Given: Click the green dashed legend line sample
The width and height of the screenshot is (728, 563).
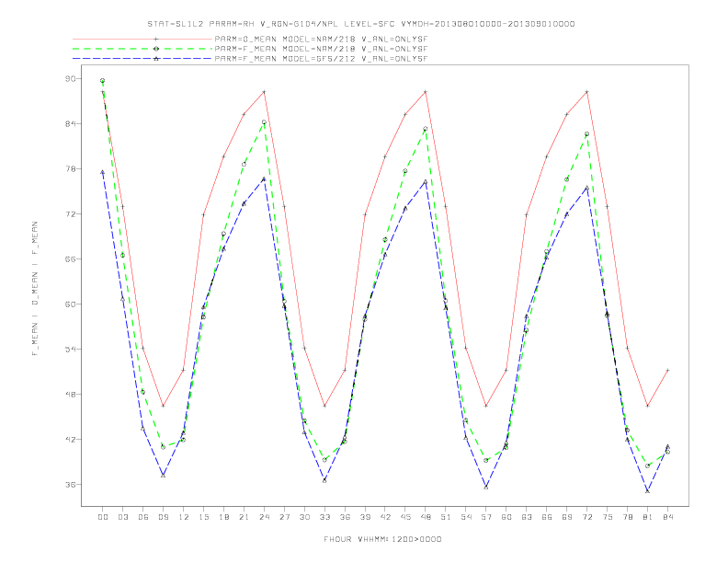Looking at the screenshot, I should [142, 49].
